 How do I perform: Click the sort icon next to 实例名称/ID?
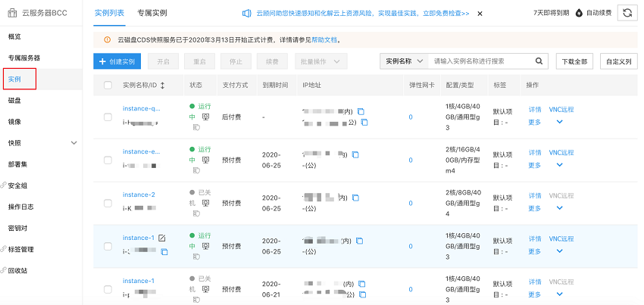coord(161,86)
